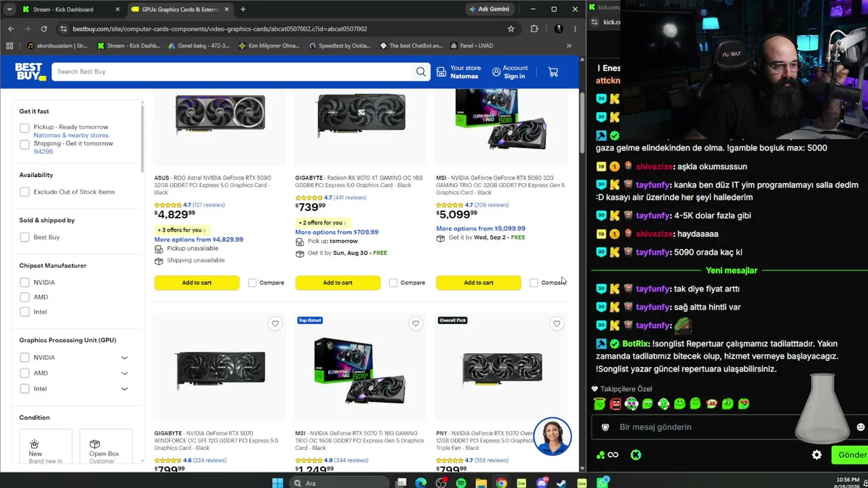The width and height of the screenshot is (868, 488).
Task: Tick Compare for ASUS ROG Astral RTX 5090
Action: 252,283
